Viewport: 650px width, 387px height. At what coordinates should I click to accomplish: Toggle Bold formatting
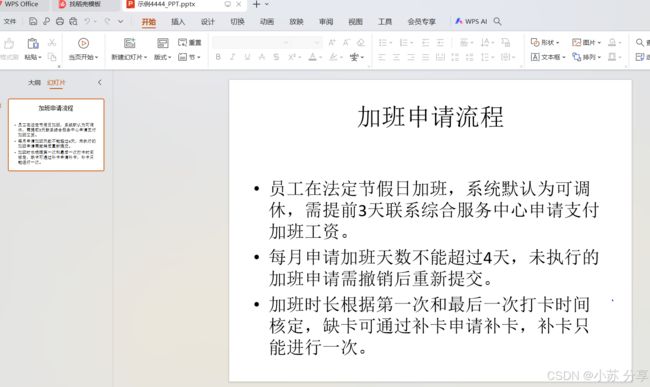pyautogui.click(x=218, y=57)
